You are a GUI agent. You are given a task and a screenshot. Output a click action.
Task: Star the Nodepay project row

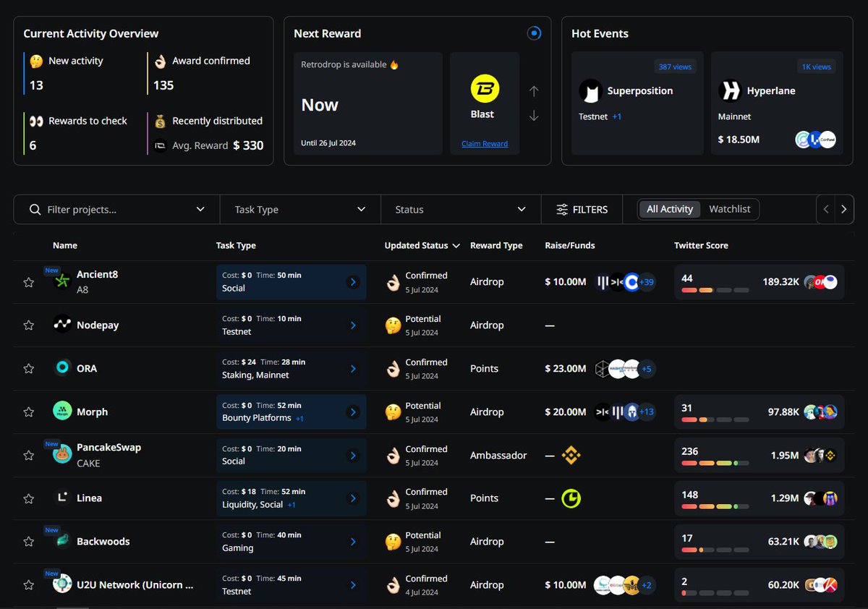point(29,325)
